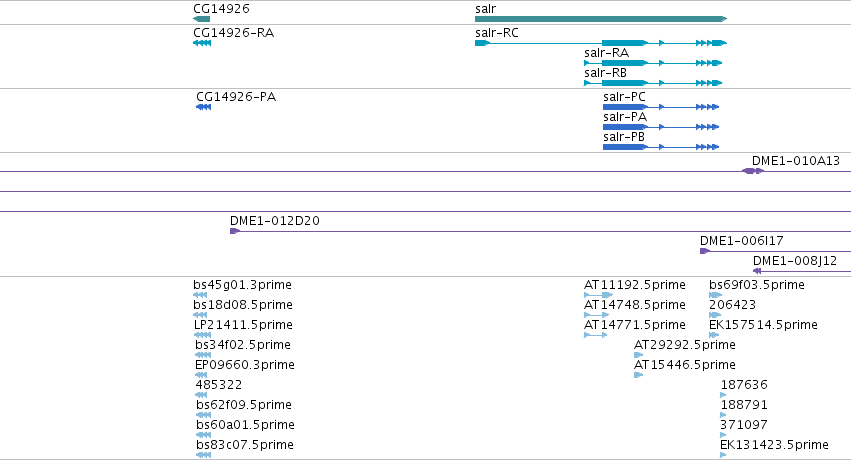Click the AT29292.5prime EST label
This screenshot has height=460, width=851.
click(x=684, y=346)
